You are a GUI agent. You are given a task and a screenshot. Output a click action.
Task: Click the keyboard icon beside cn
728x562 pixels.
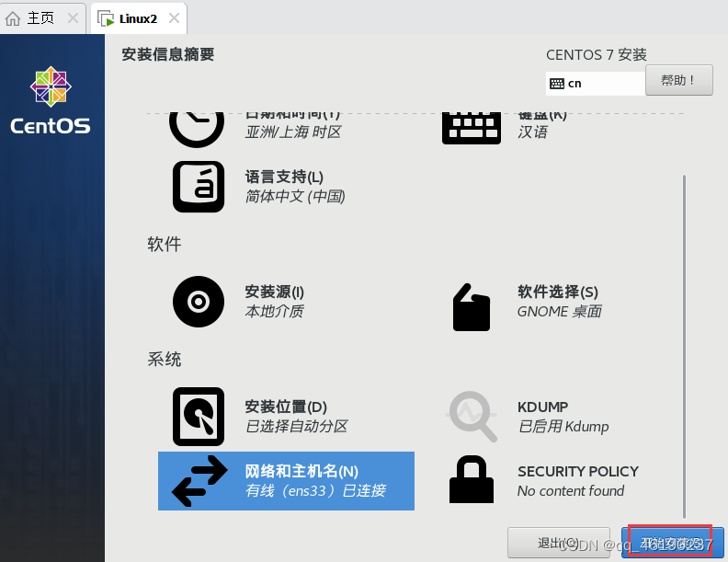557,84
